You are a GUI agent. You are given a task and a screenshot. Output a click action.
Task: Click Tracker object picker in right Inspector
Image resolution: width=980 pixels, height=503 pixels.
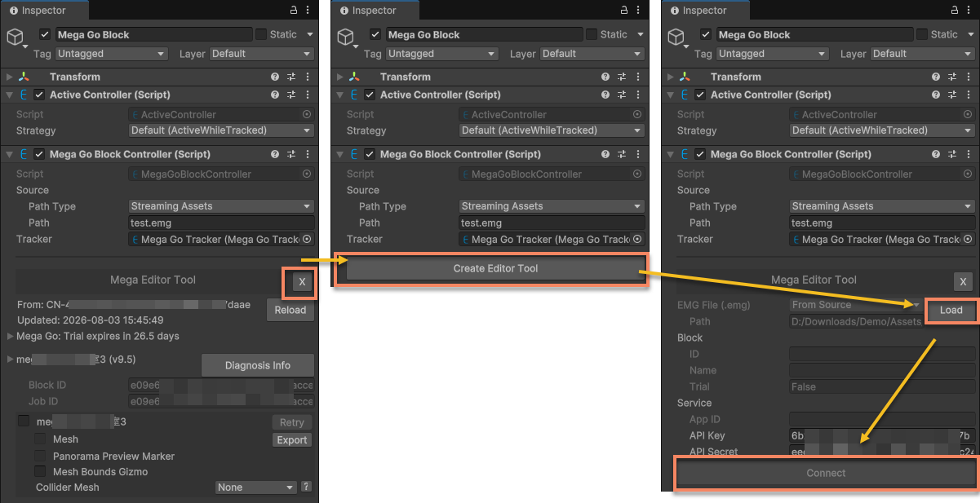tap(968, 240)
